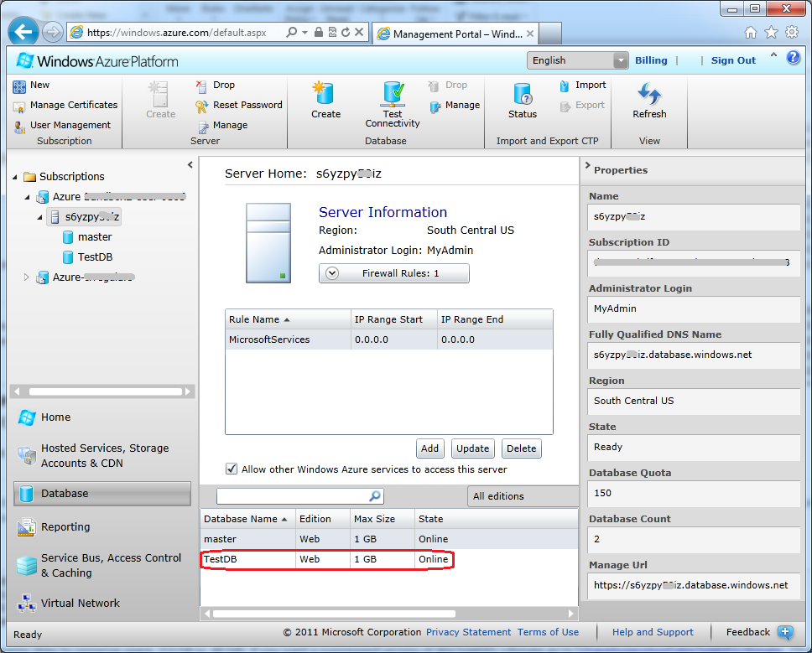
Task: Open the Terms of Use link
Action: point(548,632)
